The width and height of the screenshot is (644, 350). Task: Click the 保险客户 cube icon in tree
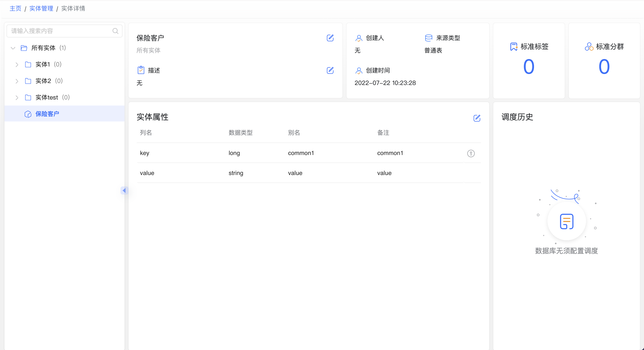pyautogui.click(x=28, y=114)
